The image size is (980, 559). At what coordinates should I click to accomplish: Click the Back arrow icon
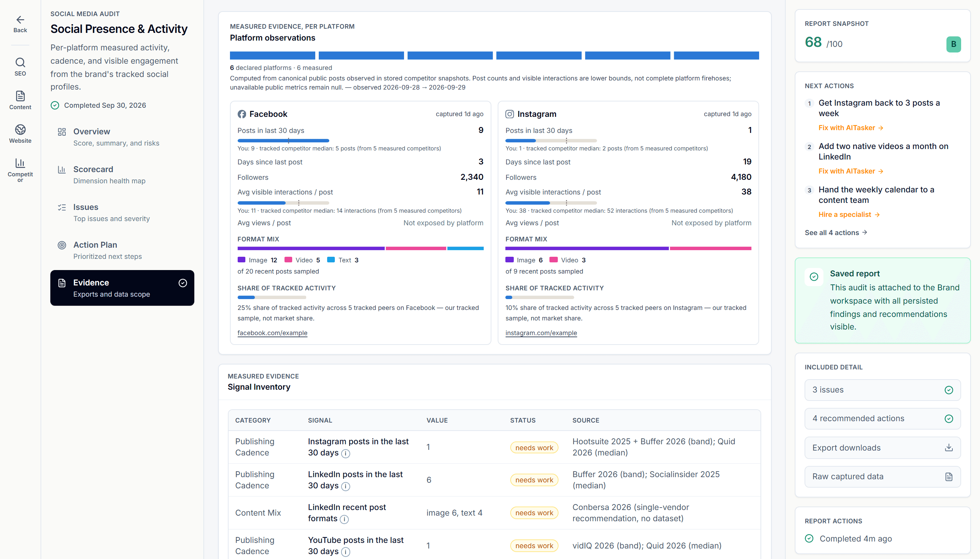20,20
